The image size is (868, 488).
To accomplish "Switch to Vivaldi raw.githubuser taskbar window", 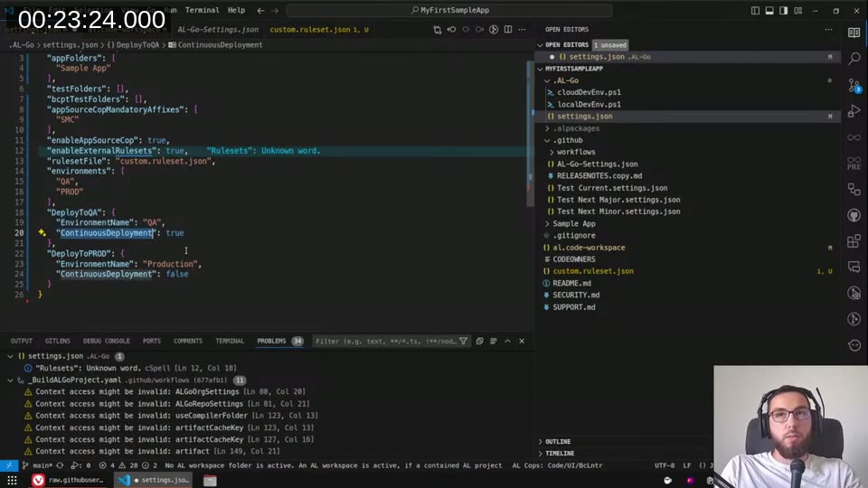I will [x=68, y=480].
